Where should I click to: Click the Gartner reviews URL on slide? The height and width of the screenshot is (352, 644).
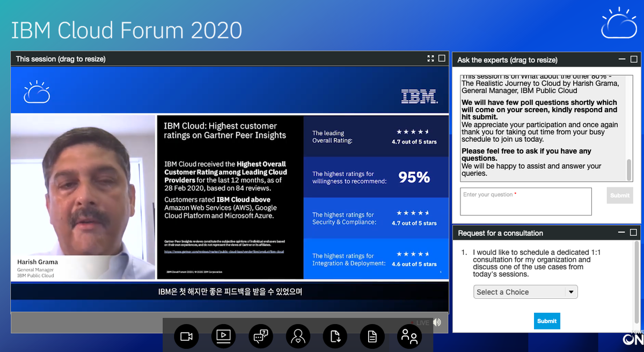click(224, 252)
